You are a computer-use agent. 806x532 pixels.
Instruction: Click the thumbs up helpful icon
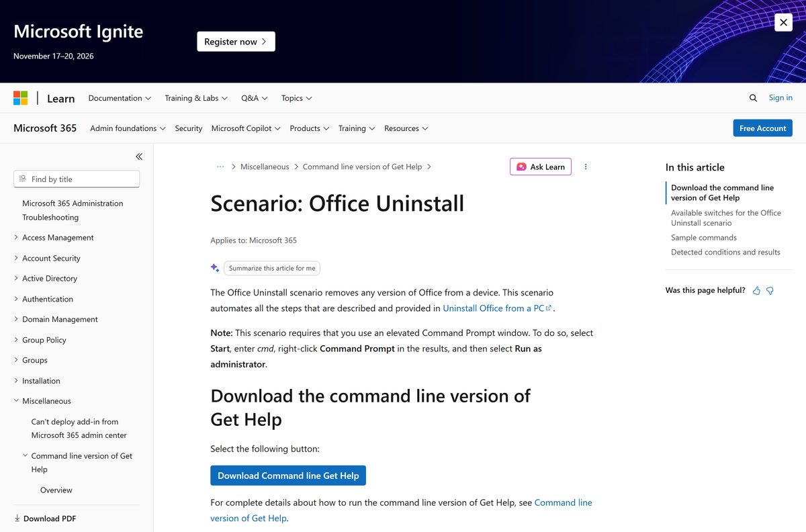(x=757, y=291)
